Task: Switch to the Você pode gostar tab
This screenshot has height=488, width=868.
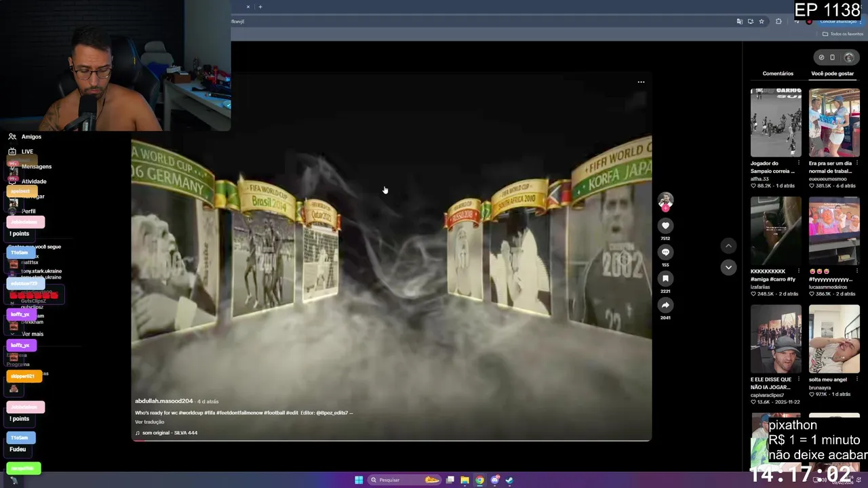Action: point(832,73)
